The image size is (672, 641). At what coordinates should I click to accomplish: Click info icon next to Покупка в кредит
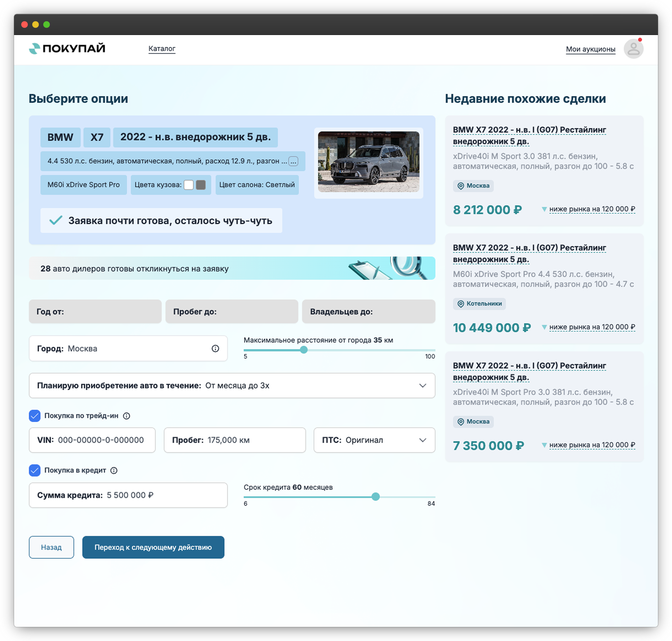click(114, 470)
